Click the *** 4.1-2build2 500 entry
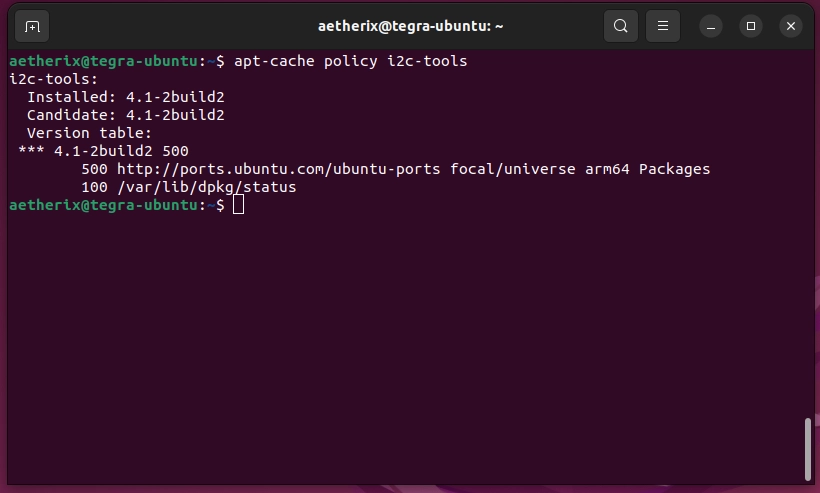The width and height of the screenshot is (820, 493). click(x=103, y=151)
